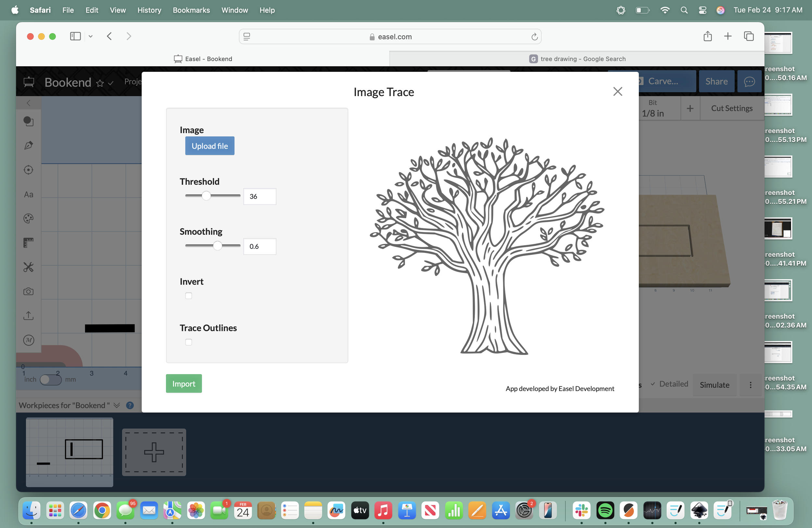Image resolution: width=812 pixels, height=528 pixels.
Task: Select the Pen tool in sidebar
Action: coord(28,146)
